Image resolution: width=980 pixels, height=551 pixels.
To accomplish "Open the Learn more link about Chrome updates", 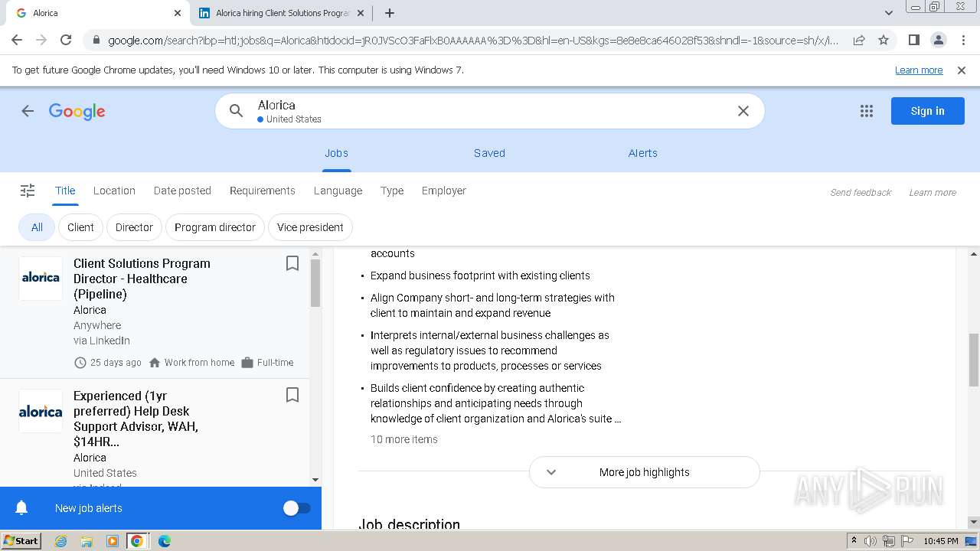I will tap(919, 70).
